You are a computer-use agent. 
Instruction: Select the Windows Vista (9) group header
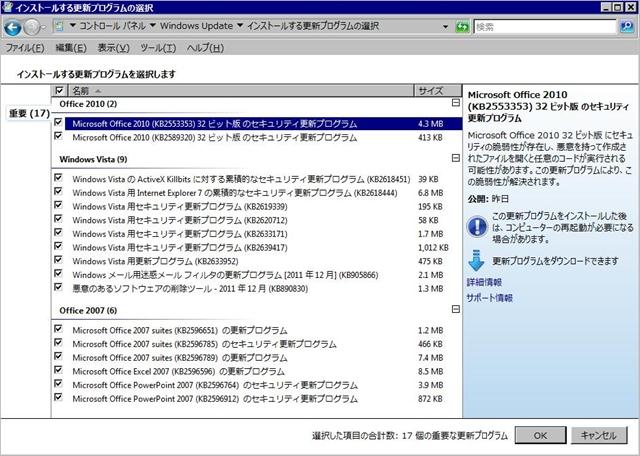tap(93, 159)
